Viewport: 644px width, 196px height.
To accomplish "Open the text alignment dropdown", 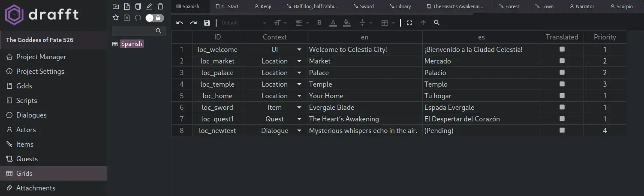I will pyautogui.click(x=302, y=23).
